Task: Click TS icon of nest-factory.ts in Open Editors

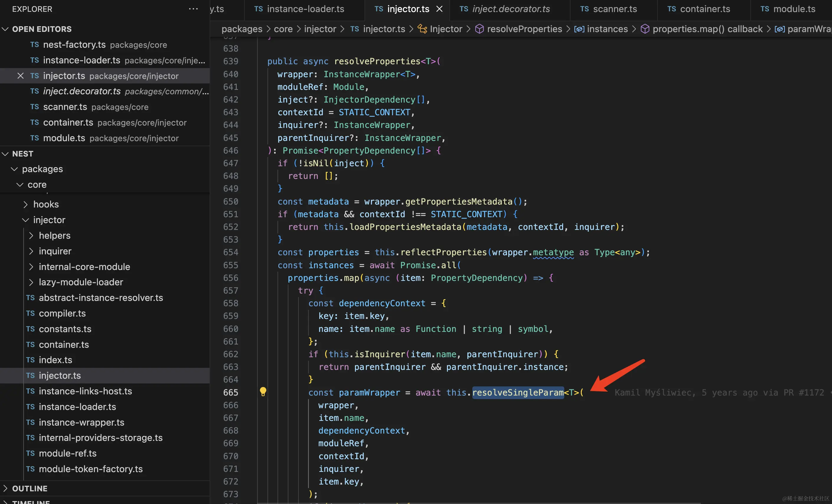Action: (34, 45)
